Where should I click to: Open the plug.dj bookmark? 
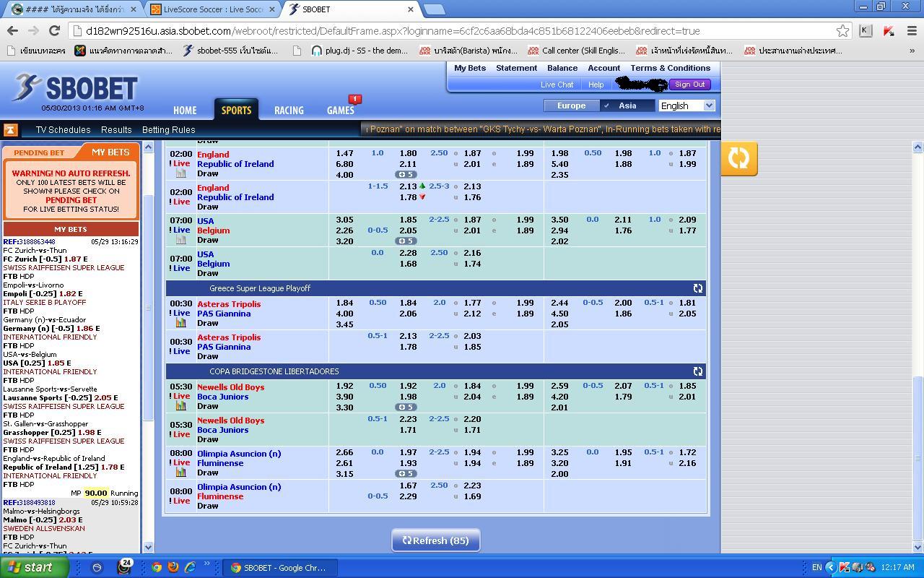click(x=359, y=51)
